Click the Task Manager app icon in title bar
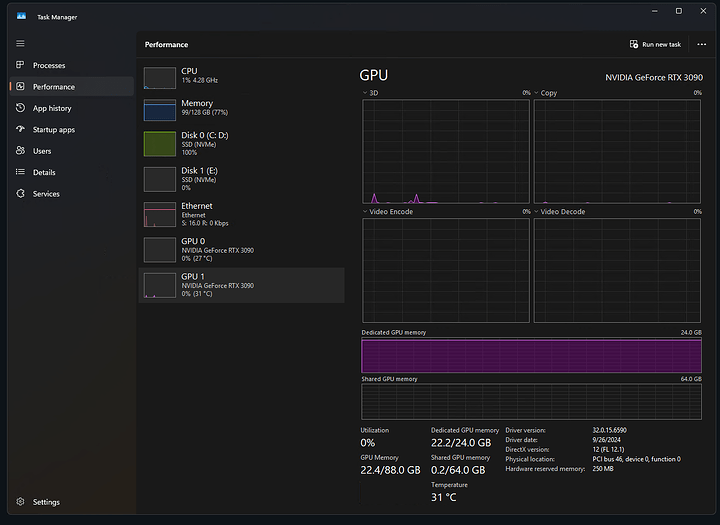This screenshot has height=525, width=720. (x=21, y=17)
